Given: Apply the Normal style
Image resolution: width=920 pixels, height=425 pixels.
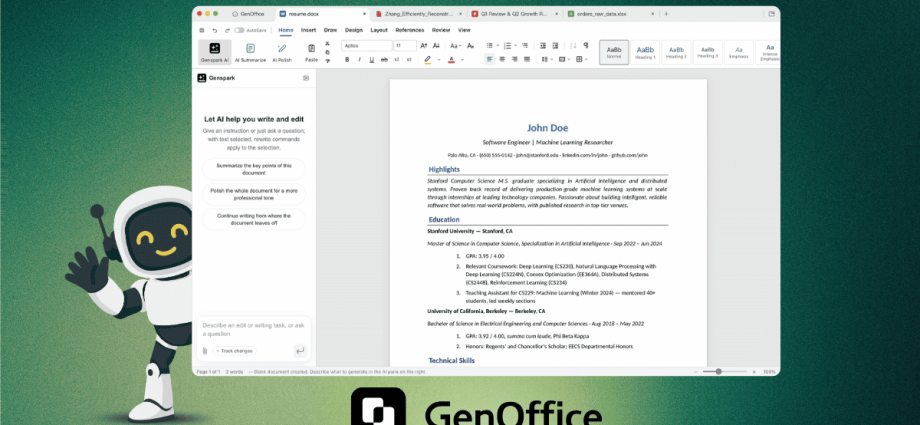Looking at the screenshot, I should [614, 52].
